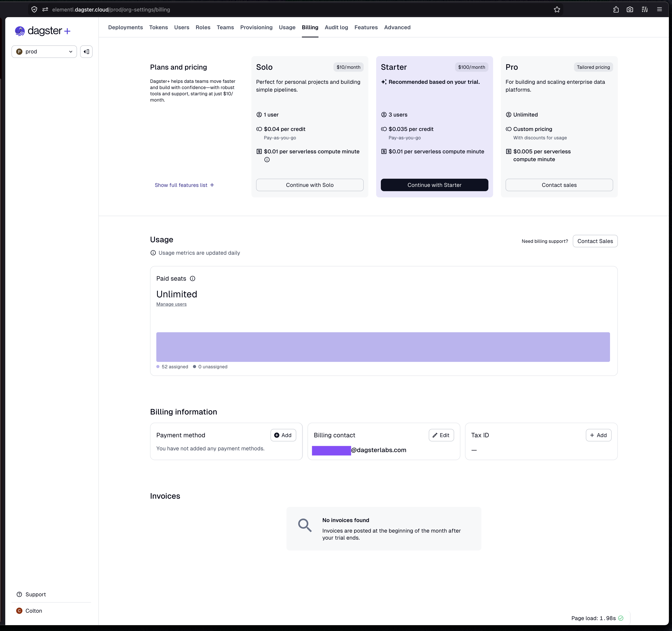The height and width of the screenshot is (631, 672).
Task: Click the shield icon in the address bar
Action: tap(34, 10)
